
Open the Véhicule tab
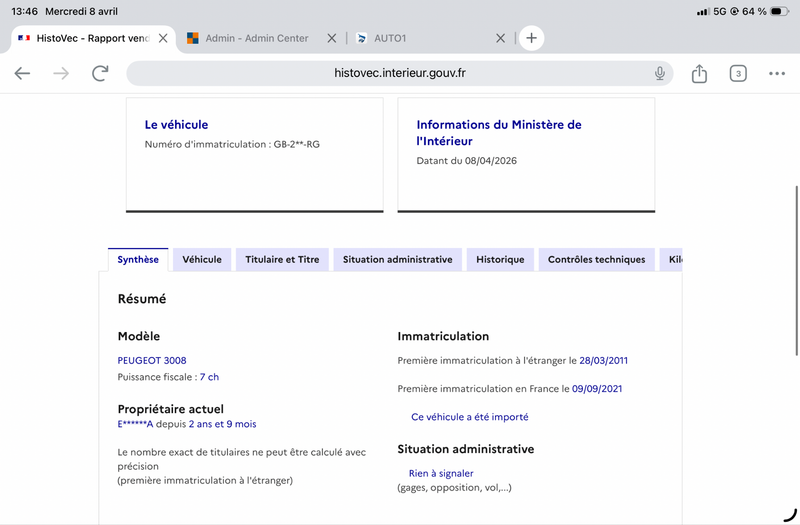pyautogui.click(x=202, y=260)
